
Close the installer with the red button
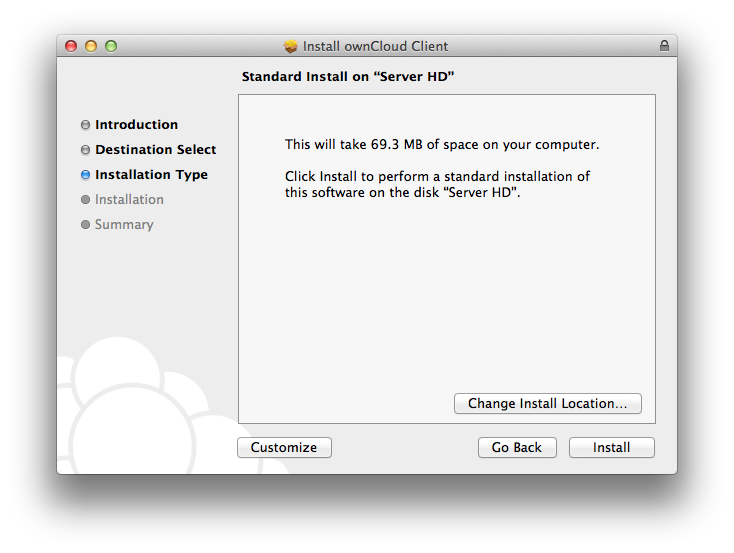71,46
